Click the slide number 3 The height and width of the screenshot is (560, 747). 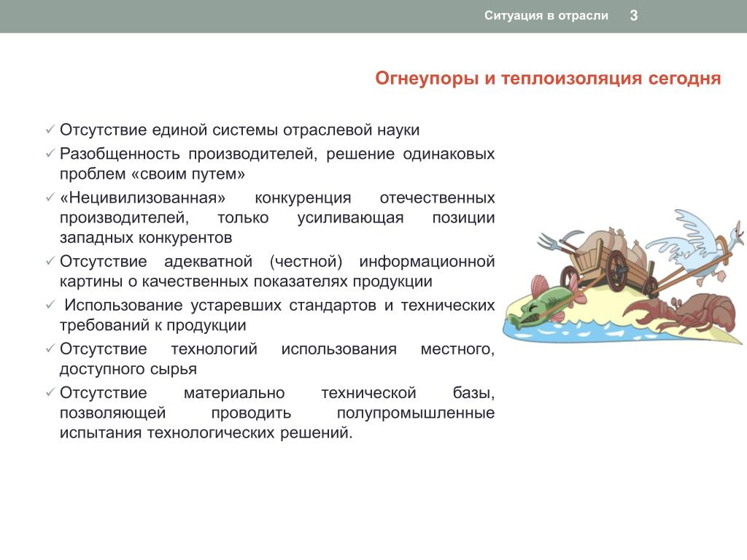(x=634, y=16)
